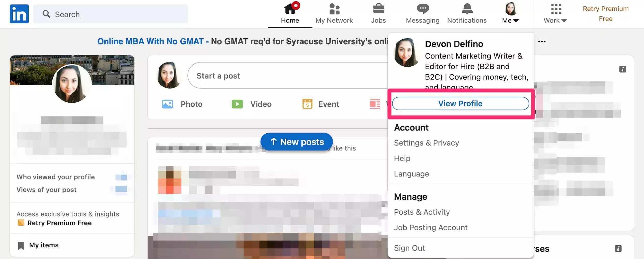Viewport: 644px width, 259px height.
Task: Collapse the Me dropdown menu
Action: click(x=511, y=13)
